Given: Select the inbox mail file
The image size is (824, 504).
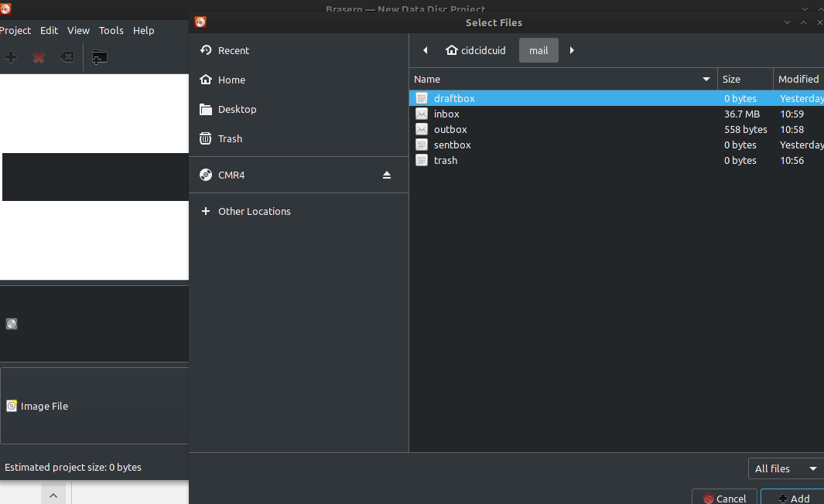Looking at the screenshot, I should 446,114.
